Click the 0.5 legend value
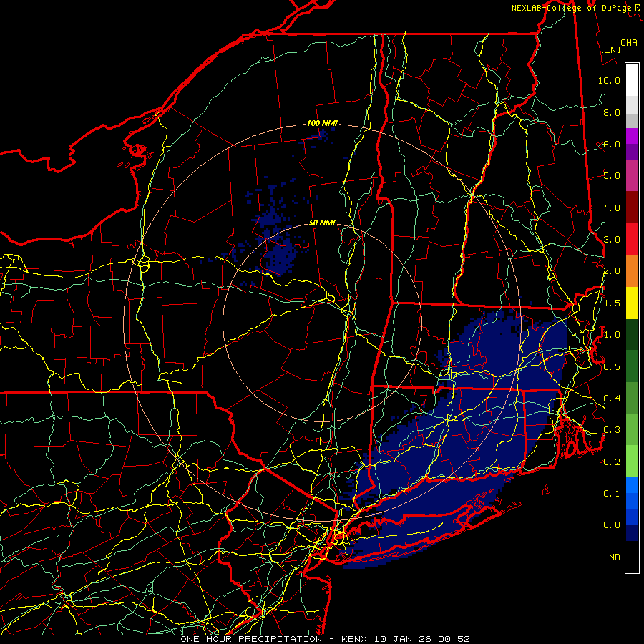Viewport: 644px width, 644px height. click(x=612, y=367)
